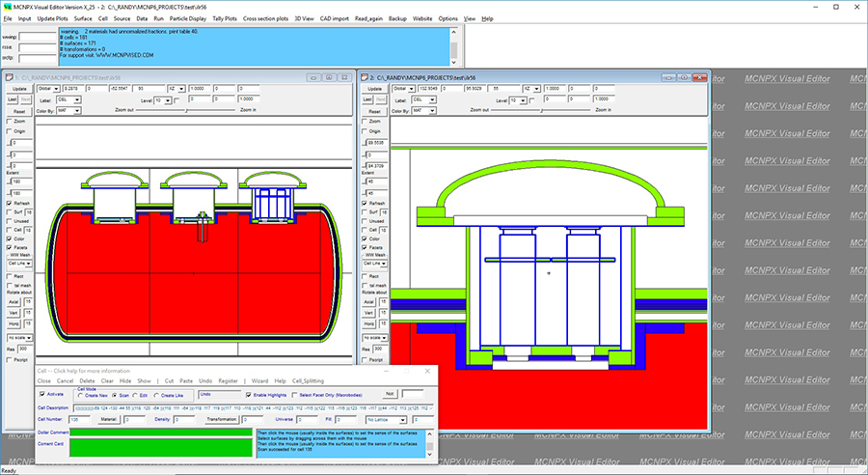Maximize plot window 2
This screenshot has height=475, width=868.
point(684,77)
